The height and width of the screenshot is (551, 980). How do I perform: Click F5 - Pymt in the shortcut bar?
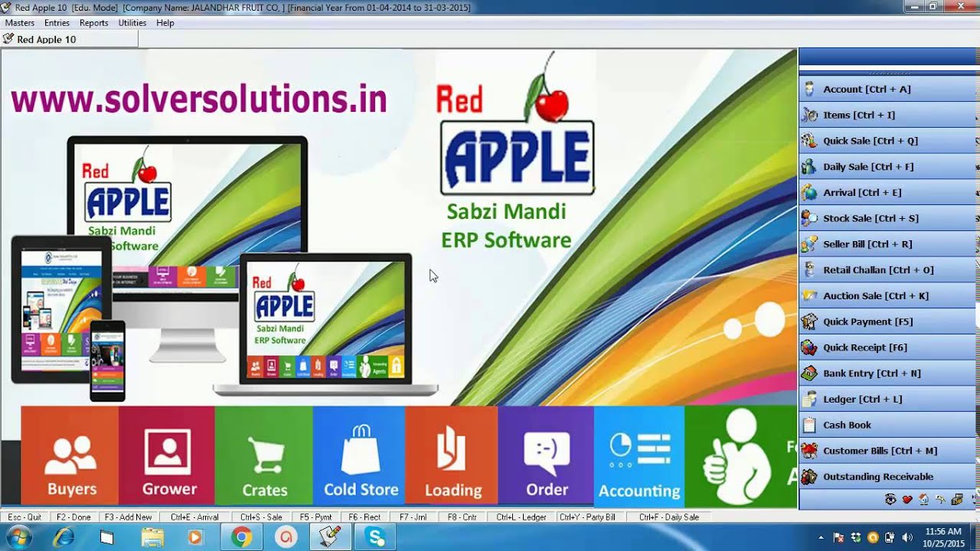tap(315, 517)
